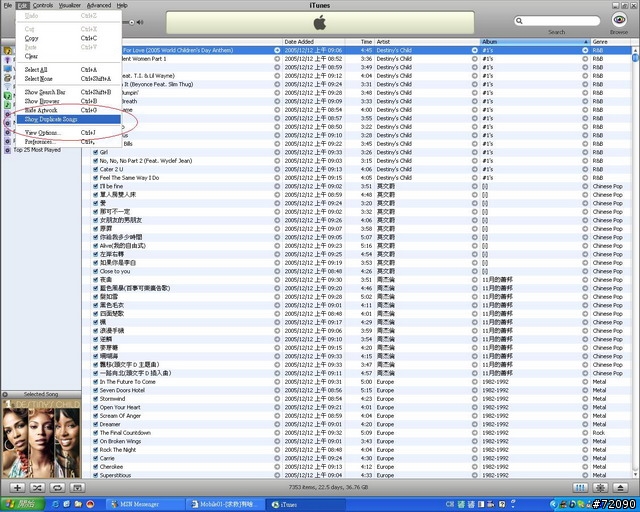Sort by the Genre column header
This screenshot has height=512, width=640.
pyautogui.click(x=611, y=42)
